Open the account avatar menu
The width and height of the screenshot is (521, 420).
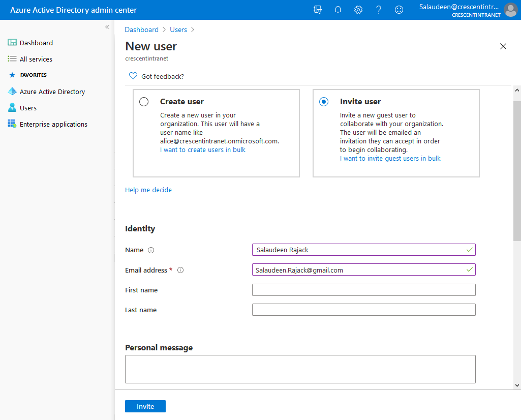(511, 10)
